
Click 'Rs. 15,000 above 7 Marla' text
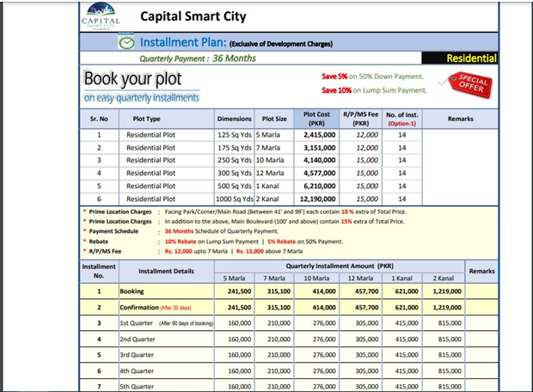click(x=269, y=252)
